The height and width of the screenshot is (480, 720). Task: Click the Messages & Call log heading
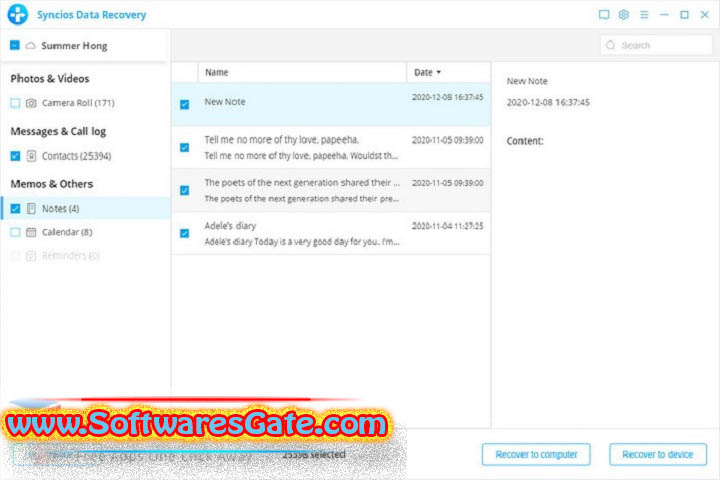pyautogui.click(x=58, y=131)
